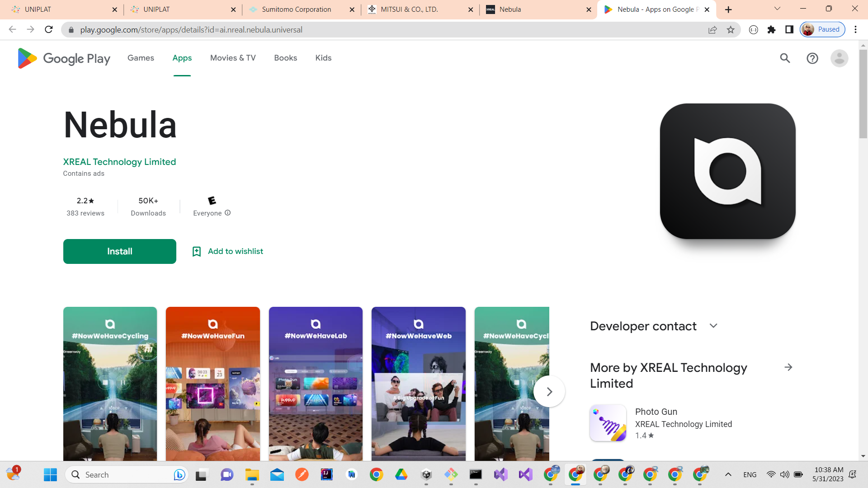Select the Sumitomo Corporation browser tab
Image resolution: width=868 pixels, height=488 pixels.
(x=296, y=9)
